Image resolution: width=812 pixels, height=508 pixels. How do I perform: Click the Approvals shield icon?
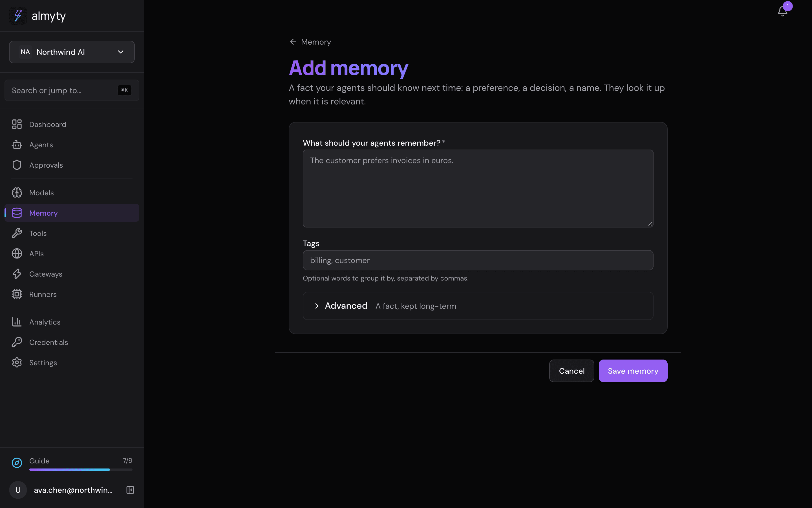tap(17, 165)
